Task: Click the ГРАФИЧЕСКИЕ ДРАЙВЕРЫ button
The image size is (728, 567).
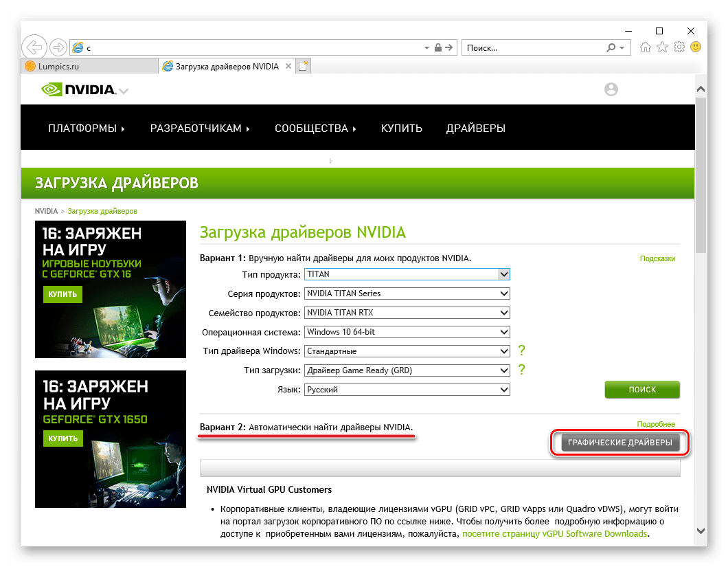Action: [619, 443]
